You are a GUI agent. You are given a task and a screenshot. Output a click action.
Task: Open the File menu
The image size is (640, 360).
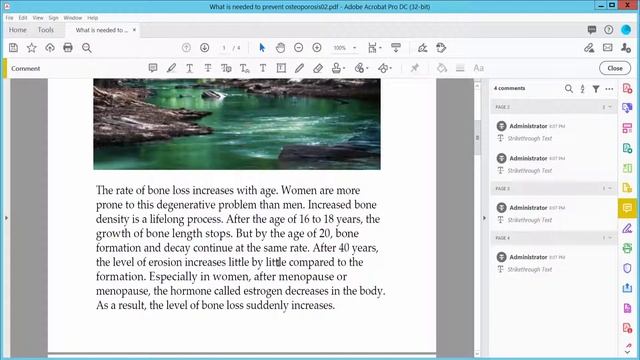tap(9, 18)
